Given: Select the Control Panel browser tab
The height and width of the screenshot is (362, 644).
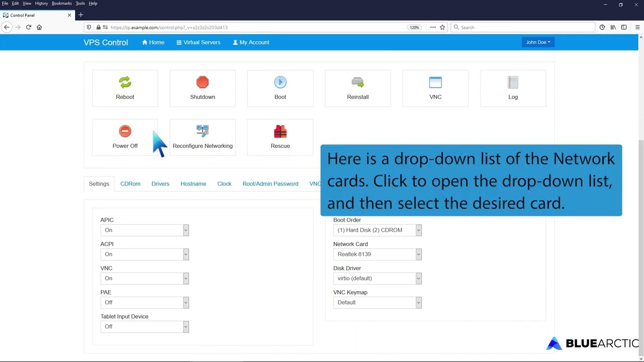Looking at the screenshot, I should coord(38,15).
